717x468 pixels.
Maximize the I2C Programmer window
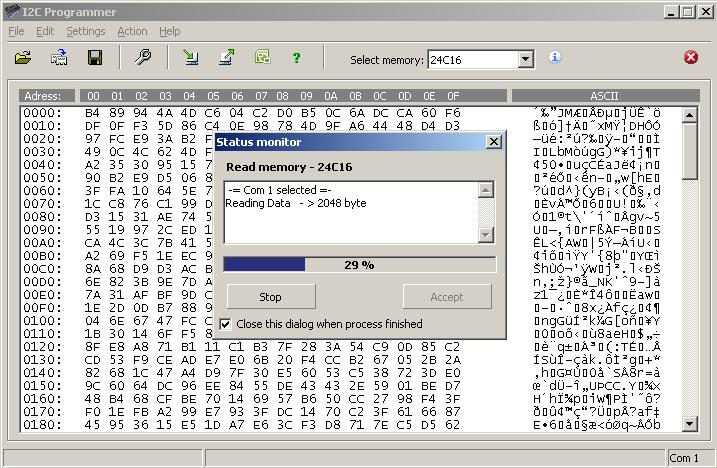[x=688, y=11]
